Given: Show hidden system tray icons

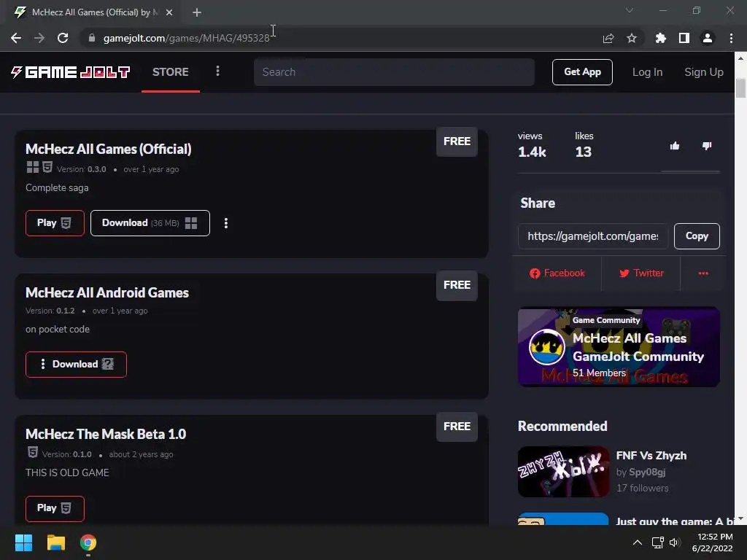Looking at the screenshot, I should point(638,542).
